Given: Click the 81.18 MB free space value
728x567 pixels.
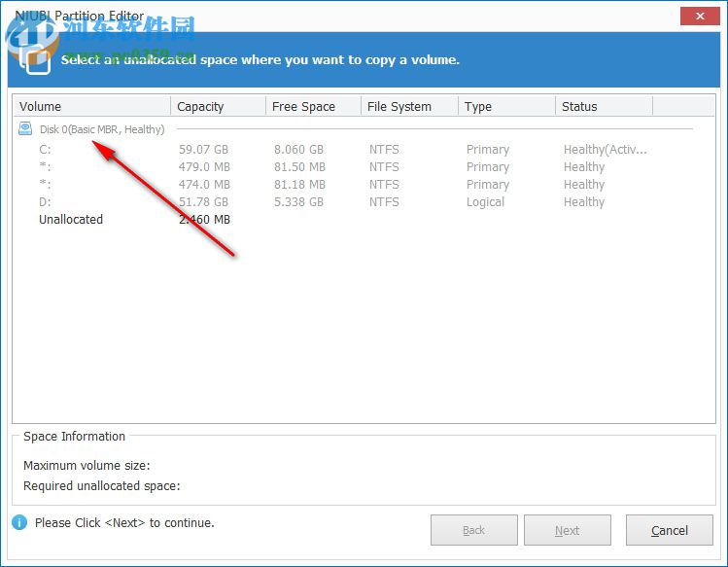Looking at the screenshot, I should tap(299, 185).
